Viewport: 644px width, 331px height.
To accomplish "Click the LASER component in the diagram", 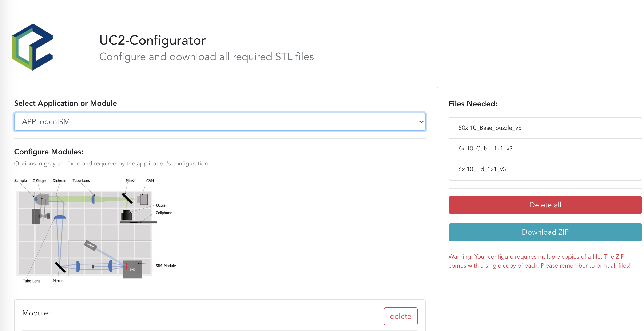I will 91,246.
